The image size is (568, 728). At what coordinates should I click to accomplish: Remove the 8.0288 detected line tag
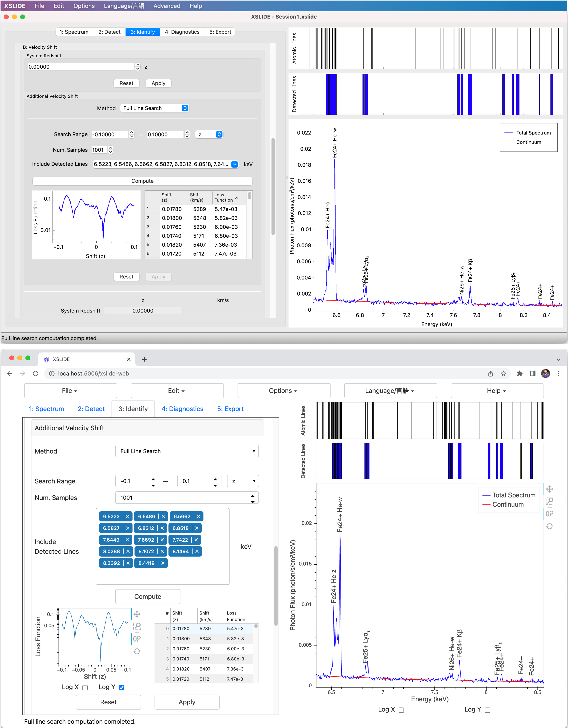[128, 551]
